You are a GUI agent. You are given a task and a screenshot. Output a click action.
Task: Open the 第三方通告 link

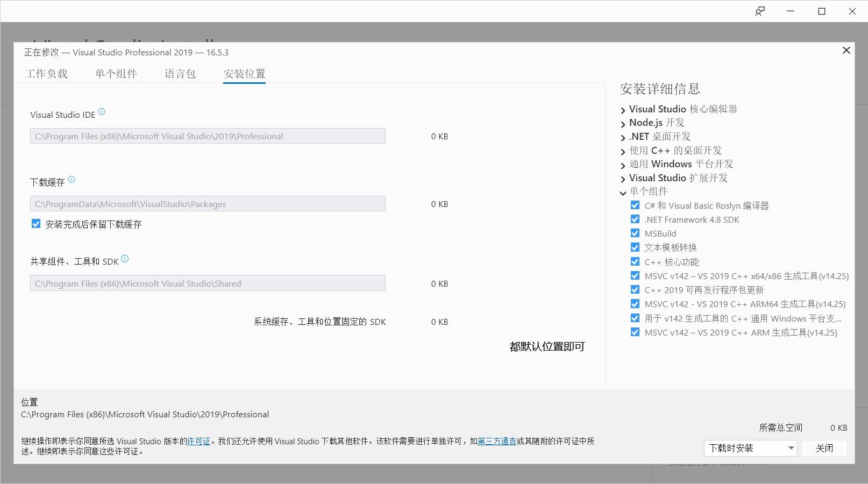497,441
